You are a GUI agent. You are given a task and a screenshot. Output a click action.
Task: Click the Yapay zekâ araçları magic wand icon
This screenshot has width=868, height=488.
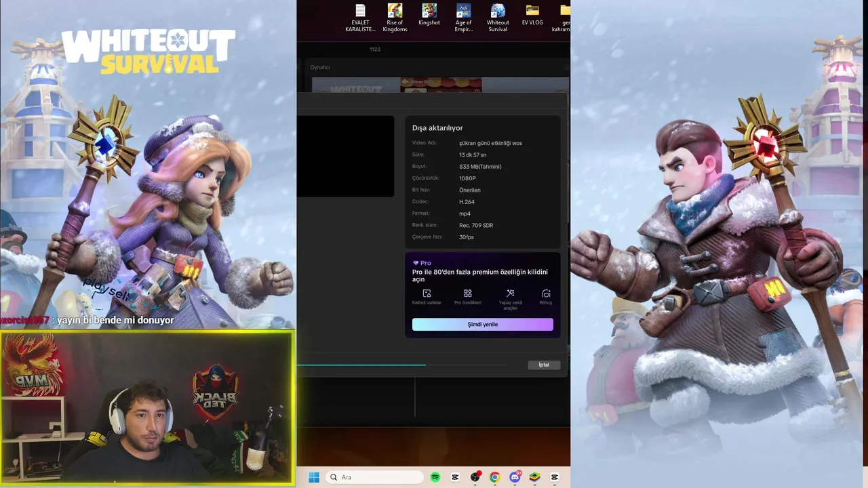click(x=510, y=293)
